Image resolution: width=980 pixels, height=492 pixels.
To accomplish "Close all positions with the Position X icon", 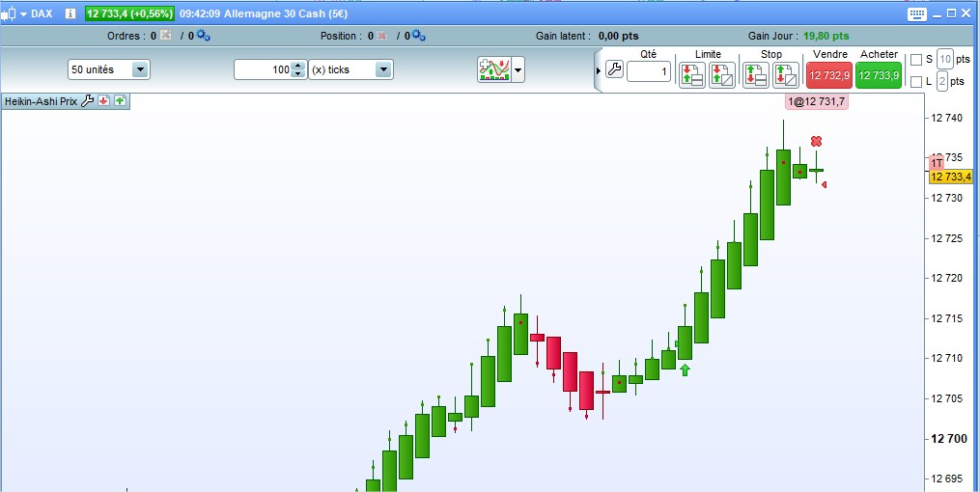I will click(380, 36).
